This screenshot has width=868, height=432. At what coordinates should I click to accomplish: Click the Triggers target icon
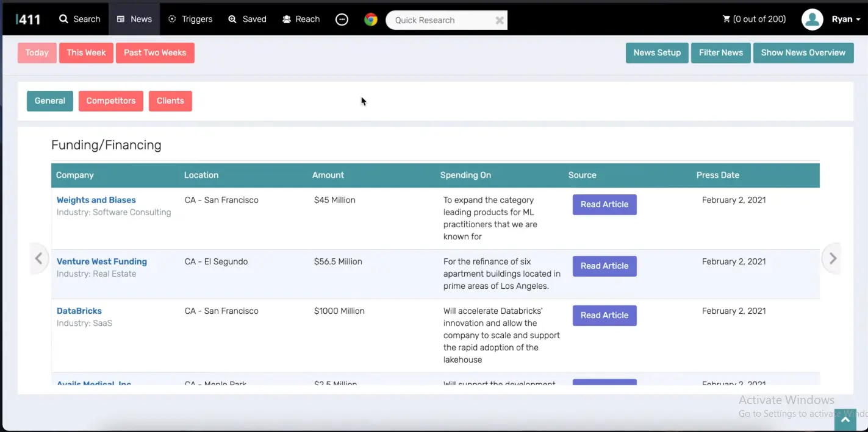click(x=172, y=19)
